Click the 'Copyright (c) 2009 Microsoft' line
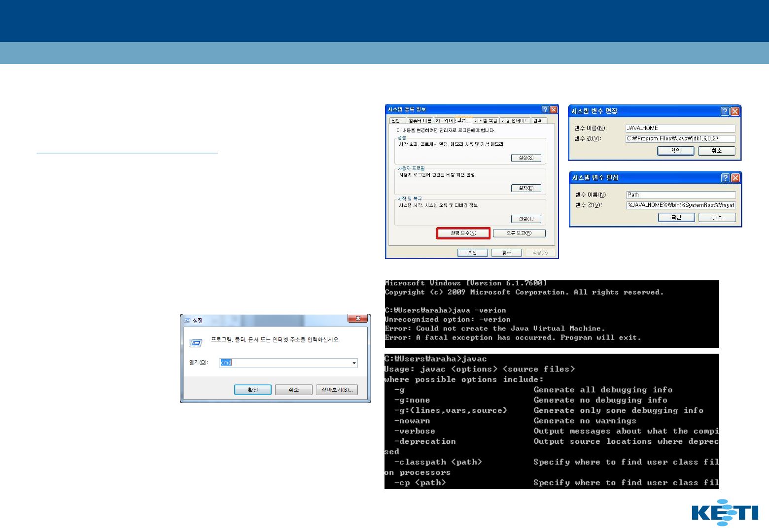Viewport: 769px width, 532px height. 524,293
